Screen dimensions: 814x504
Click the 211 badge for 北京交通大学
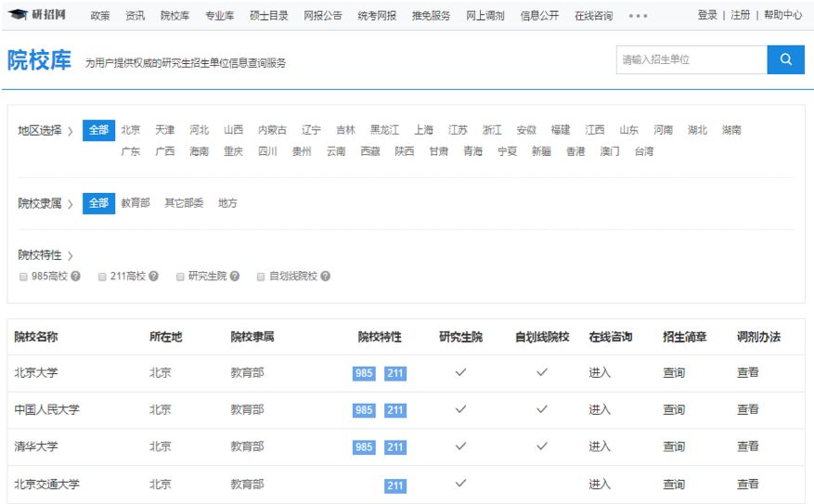395,485
